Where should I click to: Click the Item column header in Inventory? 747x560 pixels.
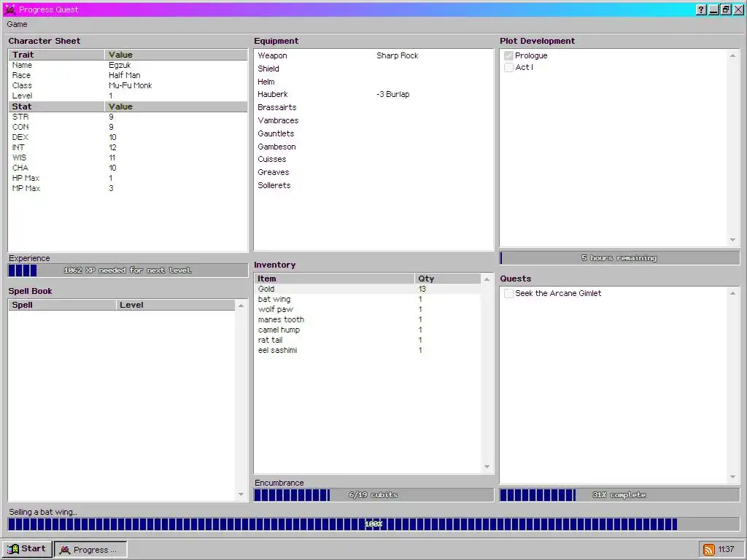click(334, 279)
